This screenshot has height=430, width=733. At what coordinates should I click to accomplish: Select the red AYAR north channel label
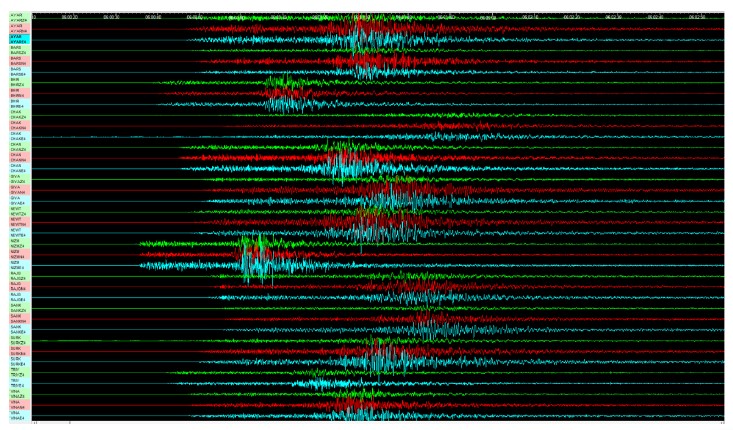pos(15,27)
